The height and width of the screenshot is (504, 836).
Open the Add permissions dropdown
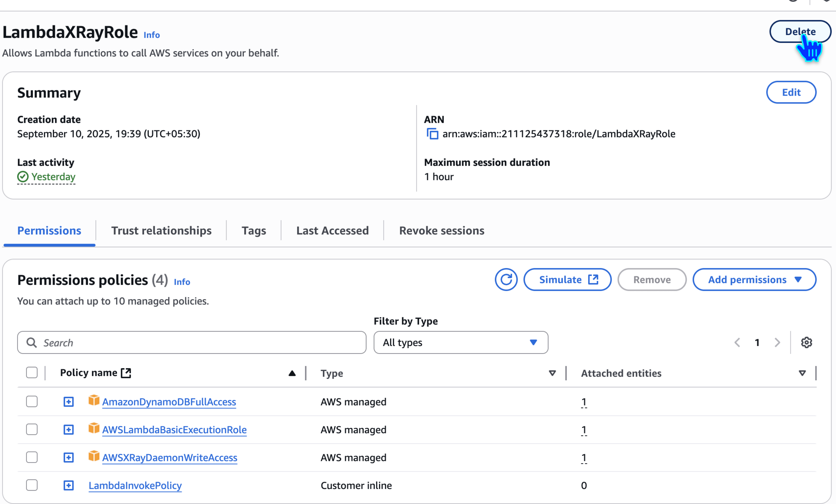click(754, 280)
